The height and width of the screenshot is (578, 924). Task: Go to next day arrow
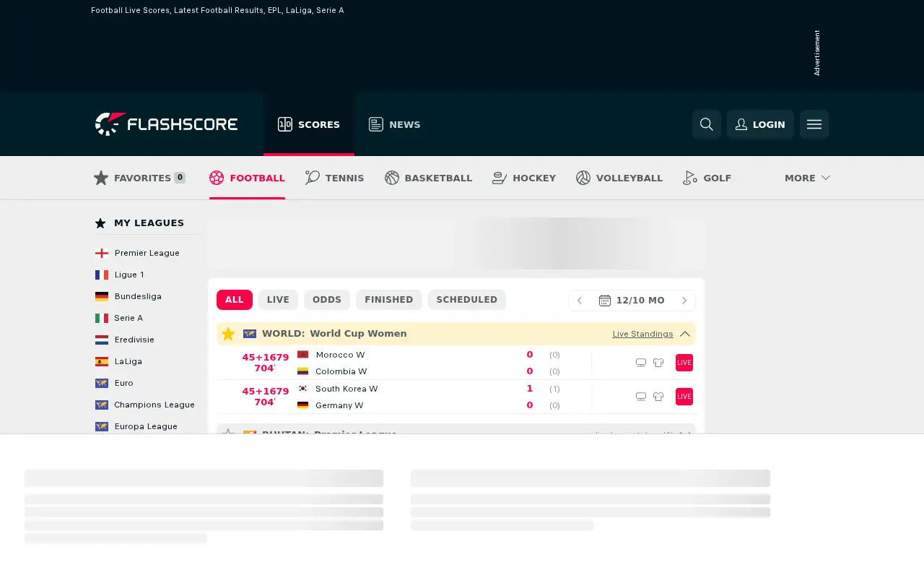tap(684, 301)
